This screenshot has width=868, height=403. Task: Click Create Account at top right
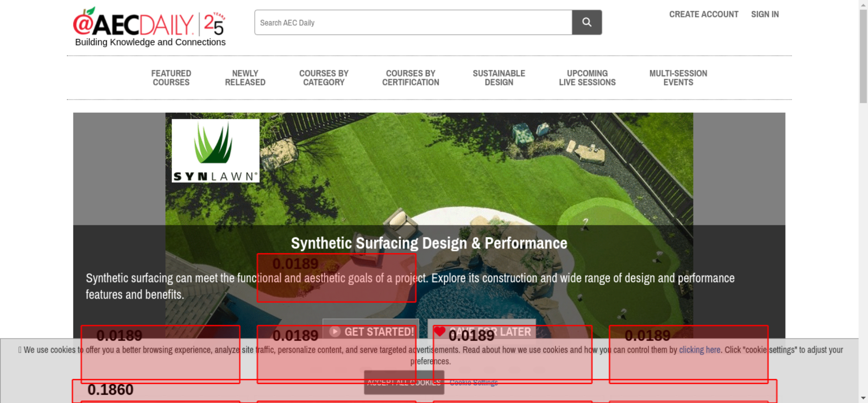(x=704, y=14)
